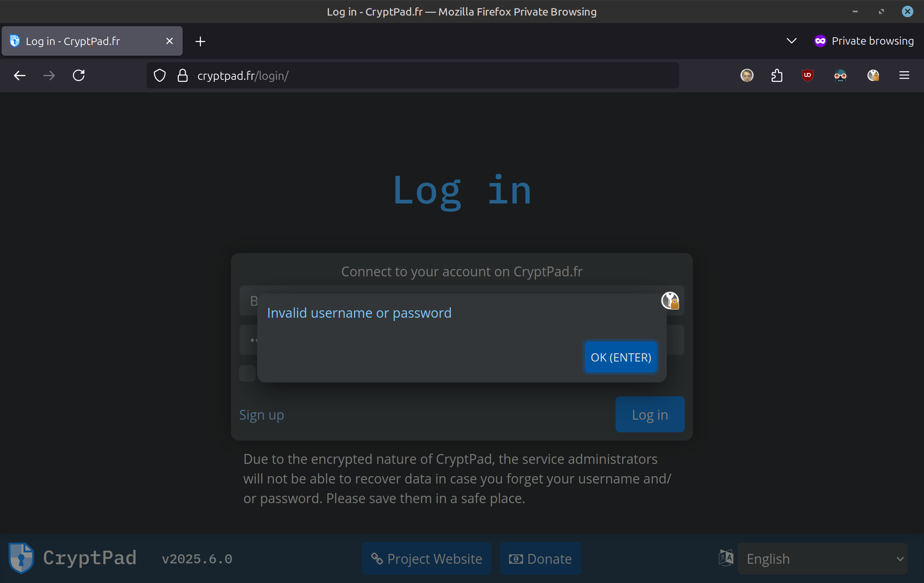This screenshot has height=583, width=924.
Task: Click the CryptPad shield logo in footer
Action: coord(21,558)
